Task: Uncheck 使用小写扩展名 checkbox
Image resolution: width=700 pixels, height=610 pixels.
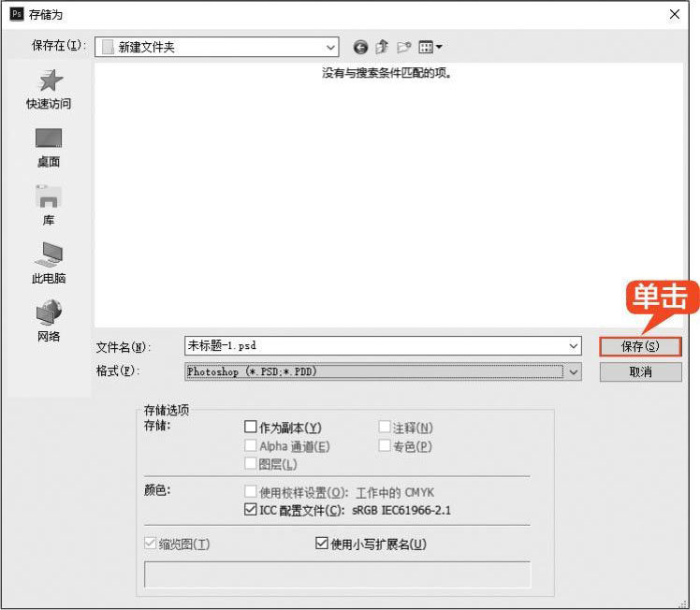Action: 321,543
